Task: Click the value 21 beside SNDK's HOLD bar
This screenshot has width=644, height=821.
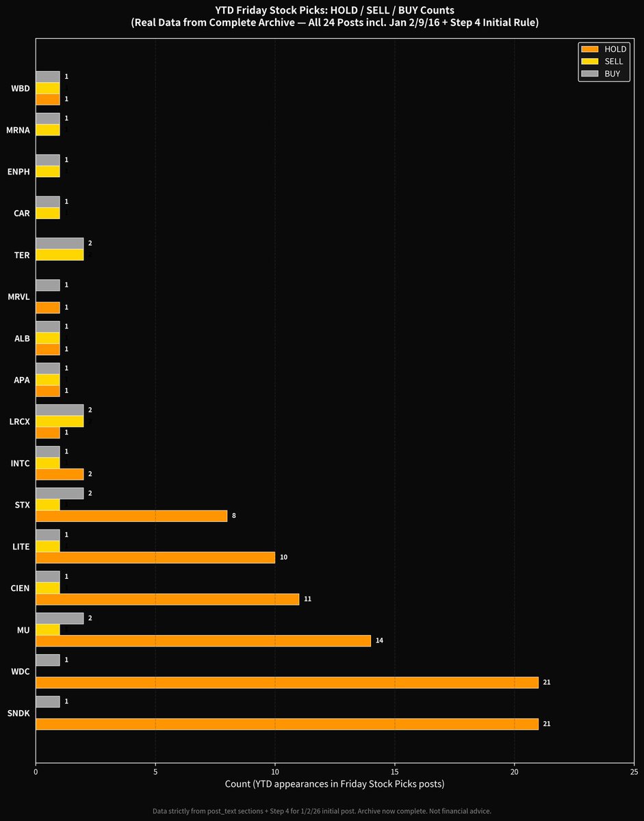Action: 547,724
